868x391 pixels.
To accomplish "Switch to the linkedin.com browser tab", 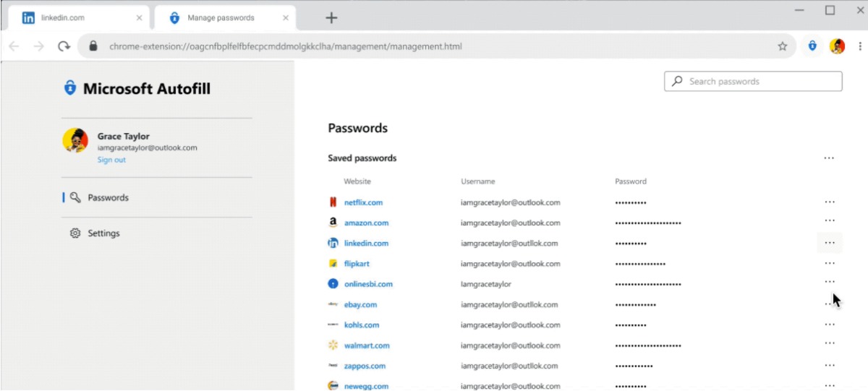I will (77, 17).
